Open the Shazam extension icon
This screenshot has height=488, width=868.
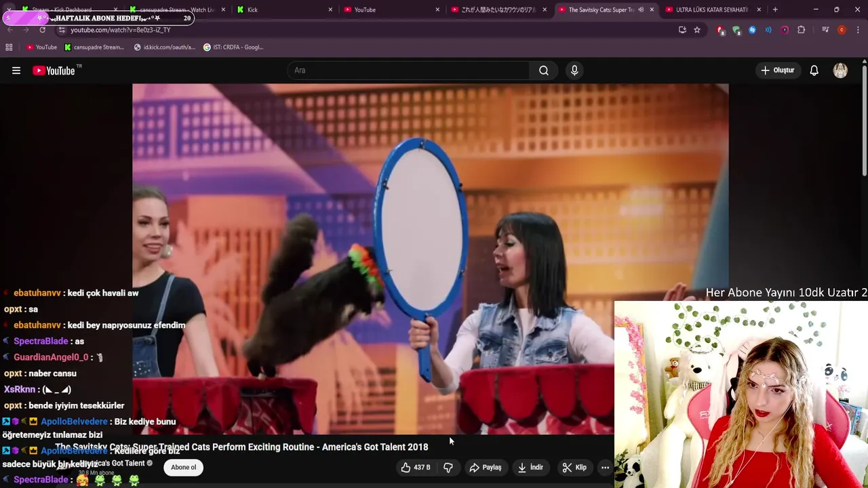(752, 30)
